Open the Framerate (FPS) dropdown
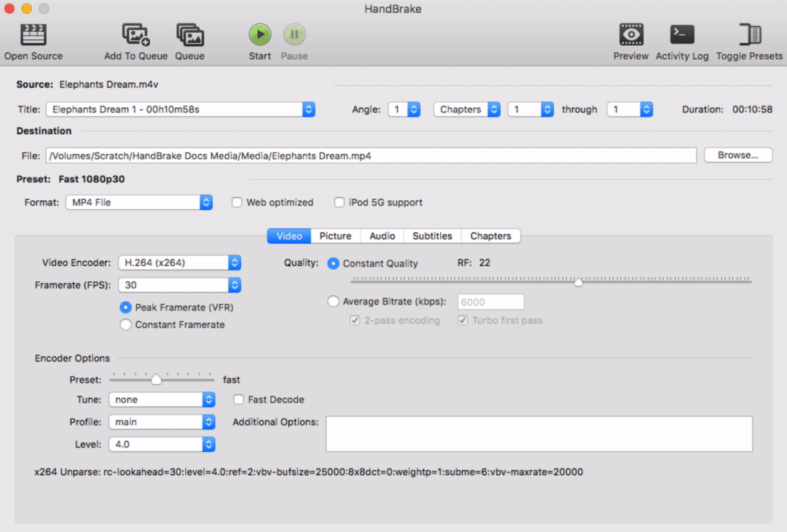787x532 pixels. tap(180, 285)
